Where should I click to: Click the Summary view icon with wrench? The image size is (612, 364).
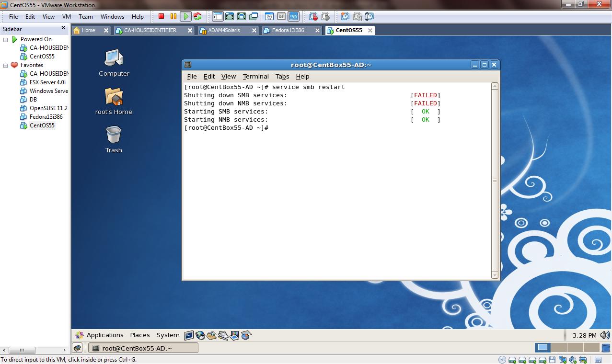(x=269, y=16)
